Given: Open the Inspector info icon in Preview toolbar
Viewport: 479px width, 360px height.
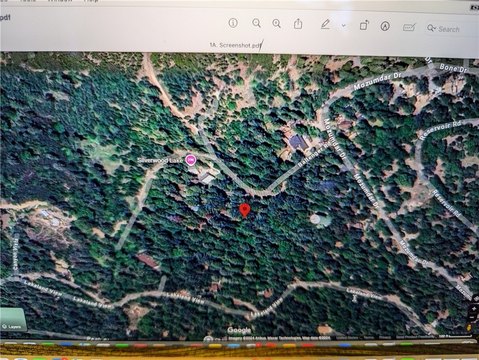Looking at the screenshot, I should coord(233,23).
